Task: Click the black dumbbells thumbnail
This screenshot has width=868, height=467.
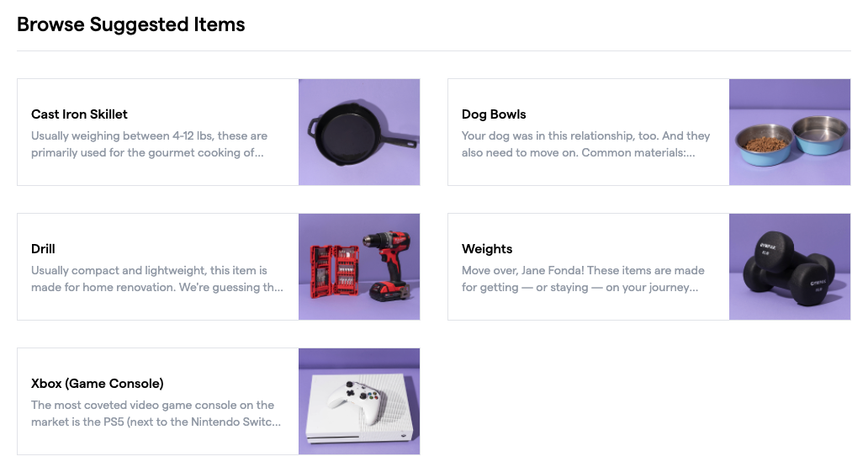Action: click(x=790, y=267)
